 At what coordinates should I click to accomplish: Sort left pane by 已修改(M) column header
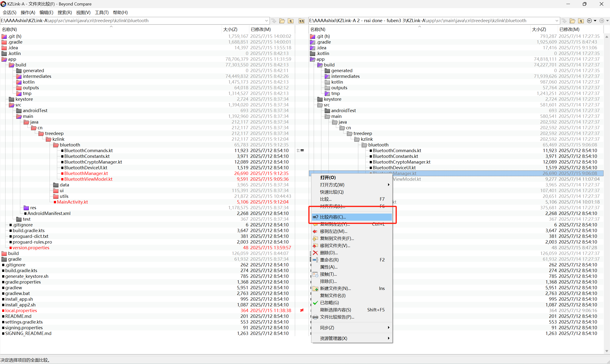(272, 29)
